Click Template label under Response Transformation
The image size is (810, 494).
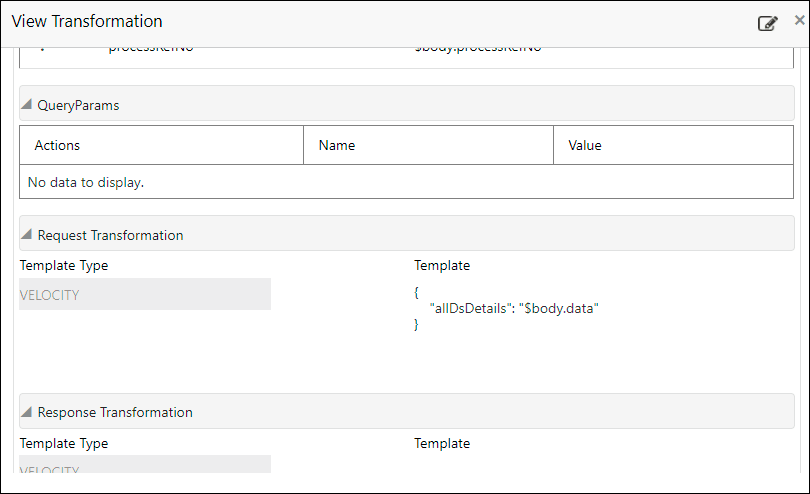442,443
